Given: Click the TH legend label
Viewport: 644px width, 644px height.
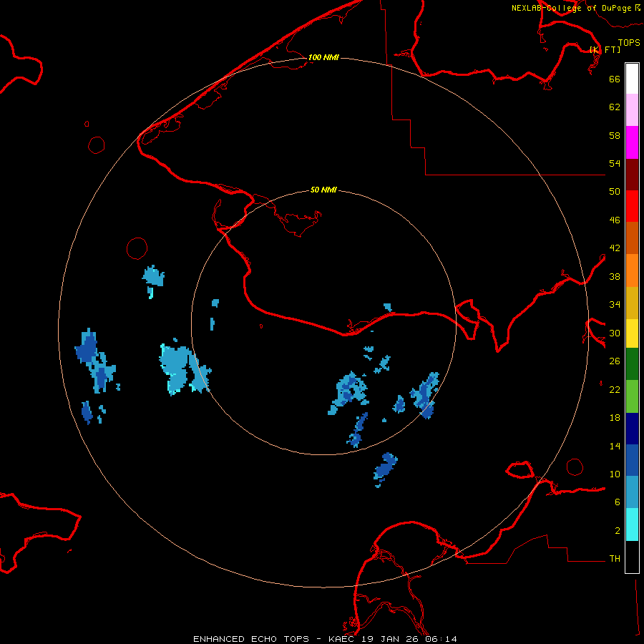Looking at the screenshot, I should pos(615,559).
